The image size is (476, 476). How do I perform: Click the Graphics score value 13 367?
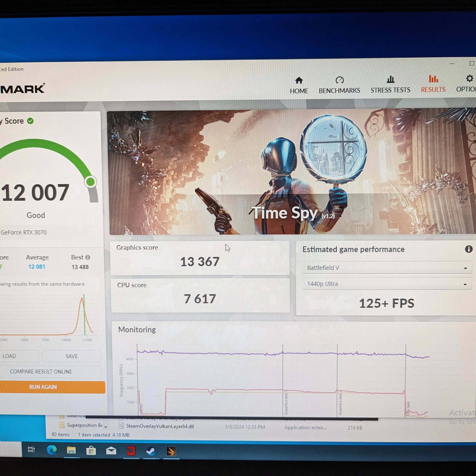(x=200, y=262)
